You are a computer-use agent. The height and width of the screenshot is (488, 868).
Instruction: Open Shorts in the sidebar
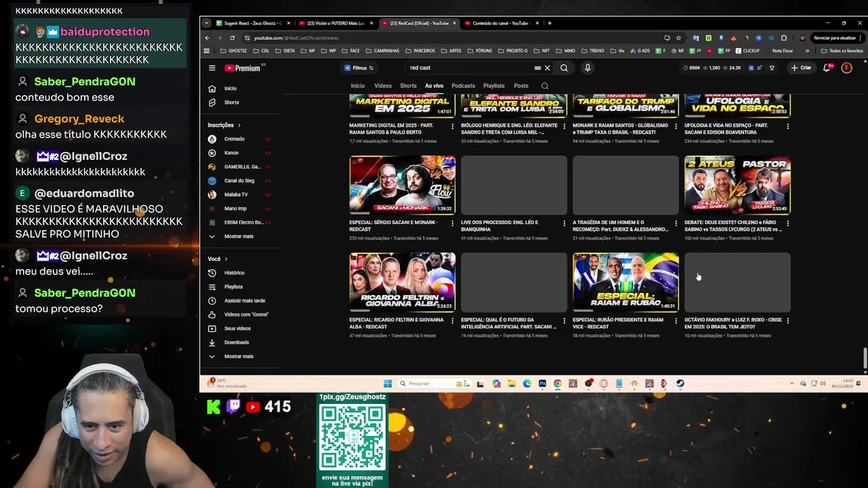[x=230, y=102]
